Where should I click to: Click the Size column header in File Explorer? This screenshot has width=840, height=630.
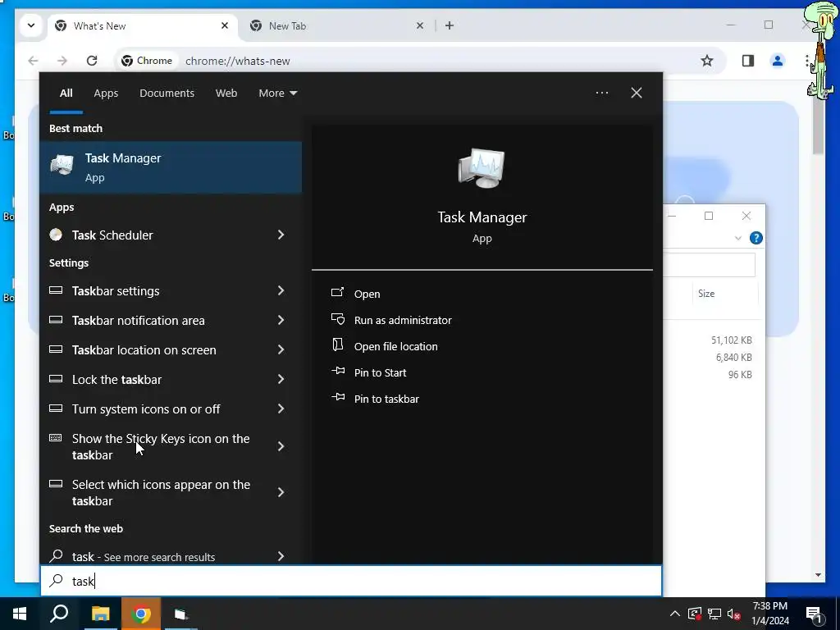coord(706,293)
